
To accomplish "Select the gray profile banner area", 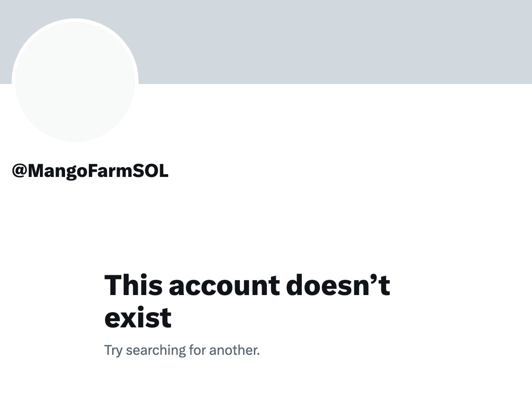I will click(x=266, y=42).
